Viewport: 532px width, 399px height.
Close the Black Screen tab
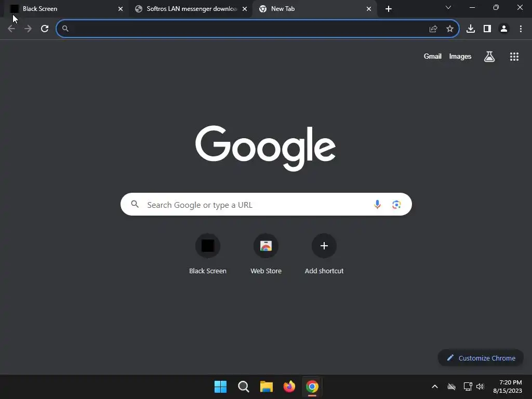pyautogui.click(x=121, y=9)
